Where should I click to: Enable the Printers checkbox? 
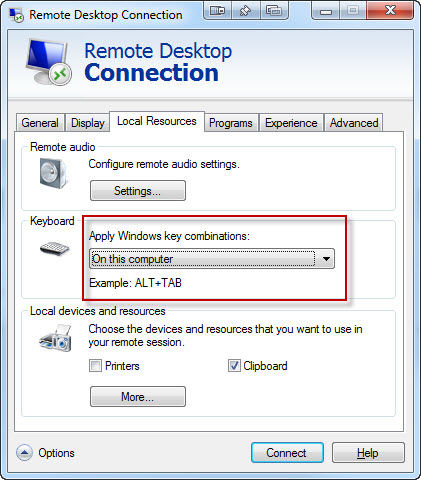point(95,366)
